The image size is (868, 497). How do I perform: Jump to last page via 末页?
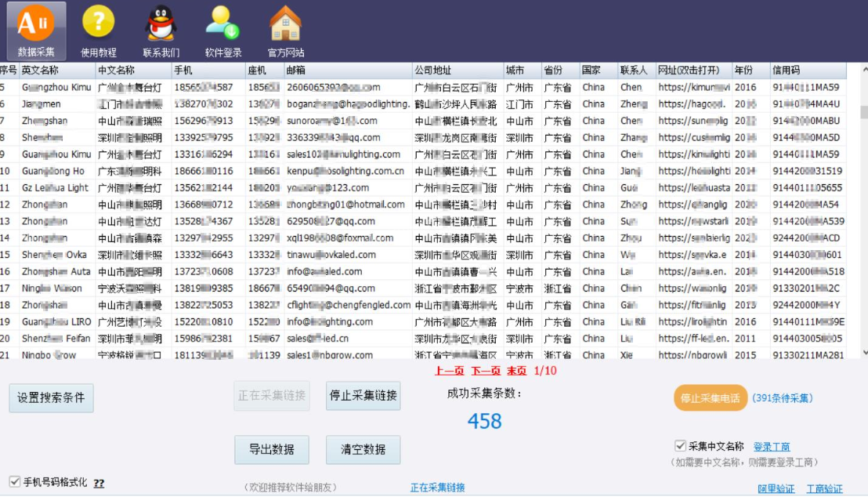[x=516, y=371]
